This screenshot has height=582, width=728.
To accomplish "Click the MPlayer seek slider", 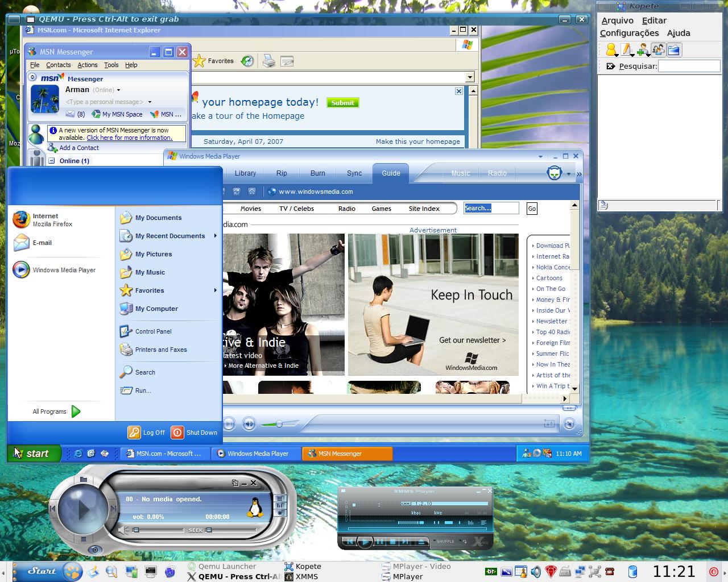I will click(x=230, y=530).
